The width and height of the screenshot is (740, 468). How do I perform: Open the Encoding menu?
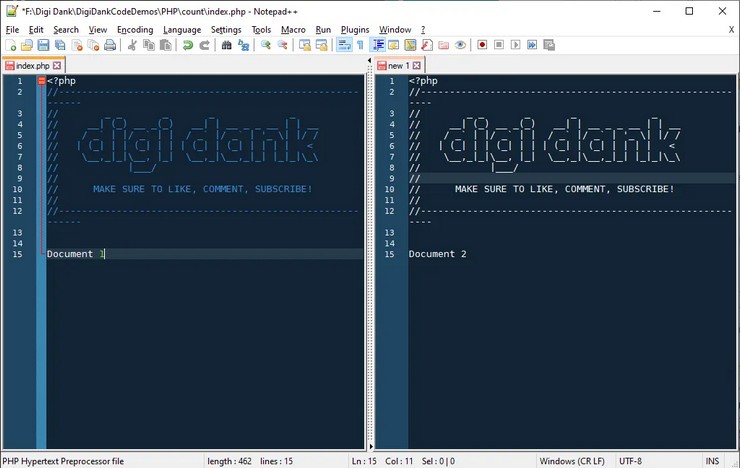(135, 30)
